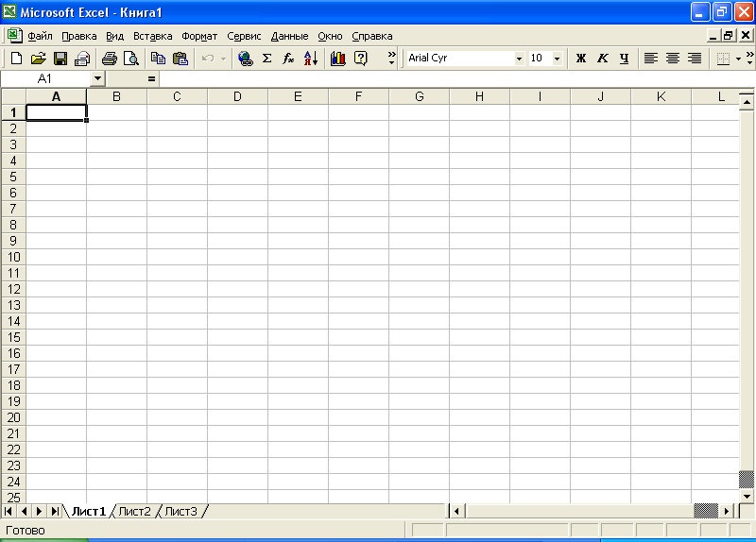Expand the font size 10 dropdown
The height and width of the screenshot is (542, 756).
[x=557, y=59]
